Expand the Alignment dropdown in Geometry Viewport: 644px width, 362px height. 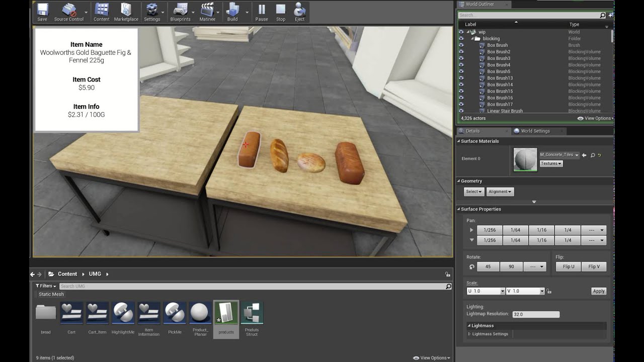point(500,192)
